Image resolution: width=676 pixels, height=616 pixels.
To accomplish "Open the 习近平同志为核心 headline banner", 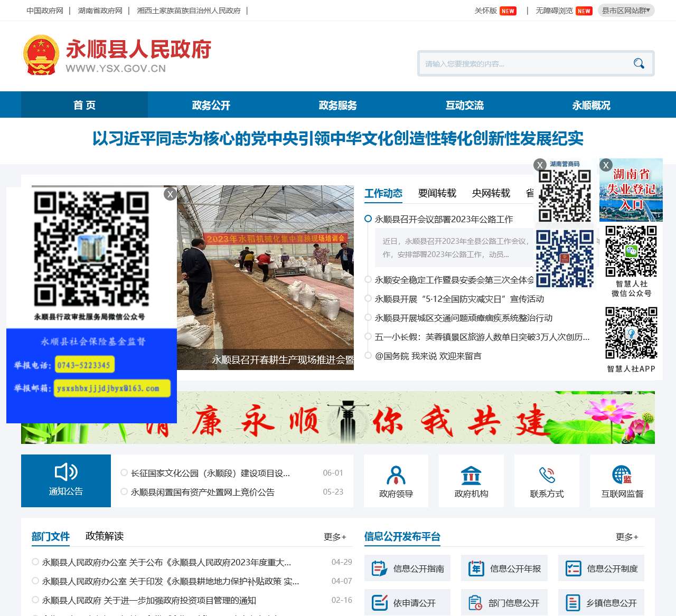I will [338, 139].
